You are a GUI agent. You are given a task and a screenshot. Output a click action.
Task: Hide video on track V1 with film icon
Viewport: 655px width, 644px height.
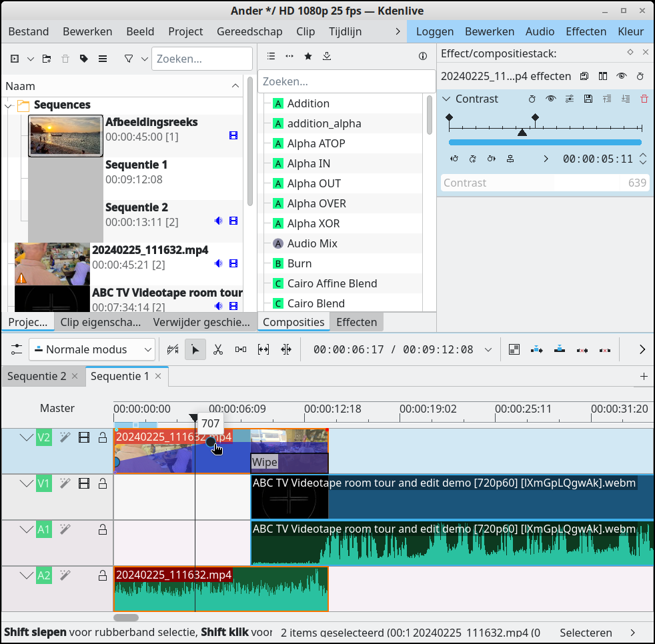click(84, 483)
